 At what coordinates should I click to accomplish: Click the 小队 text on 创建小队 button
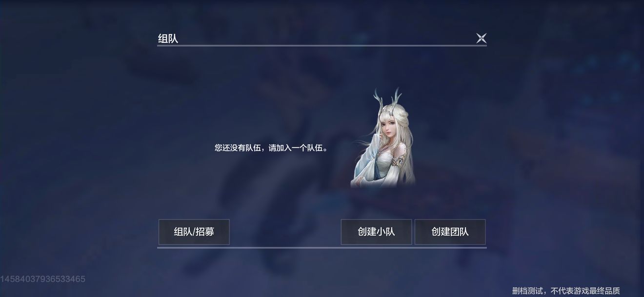(x=386, y=232)
